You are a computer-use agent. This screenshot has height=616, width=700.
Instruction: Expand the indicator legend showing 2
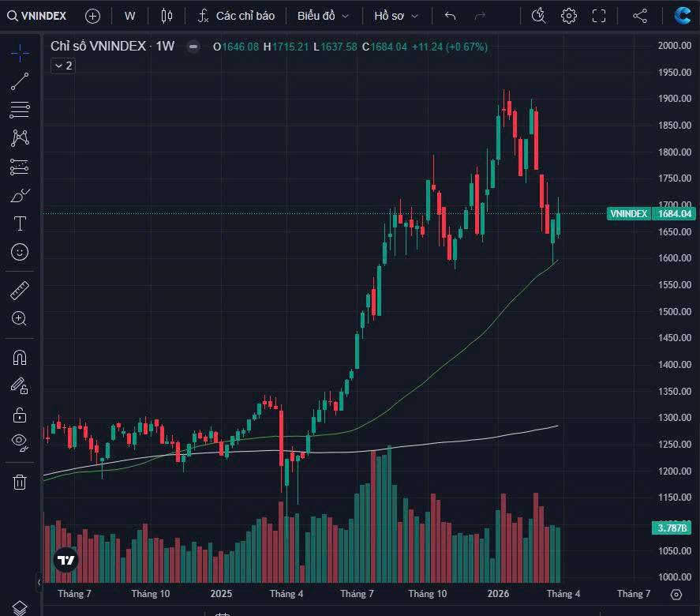63,66
